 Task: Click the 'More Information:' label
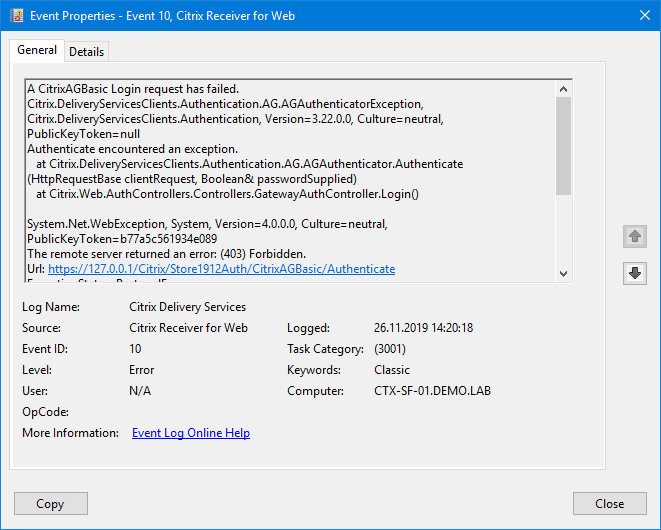(x=70, y=433)
